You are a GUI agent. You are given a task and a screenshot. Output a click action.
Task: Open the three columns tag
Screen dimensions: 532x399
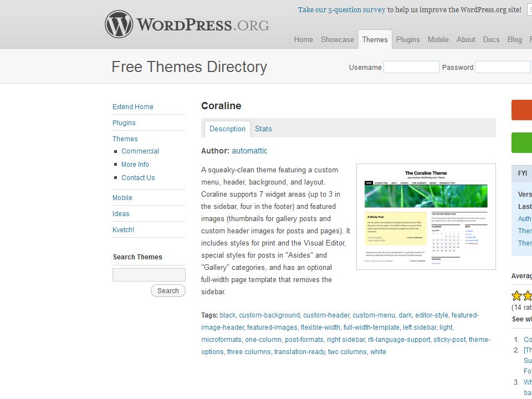[249, 352]
